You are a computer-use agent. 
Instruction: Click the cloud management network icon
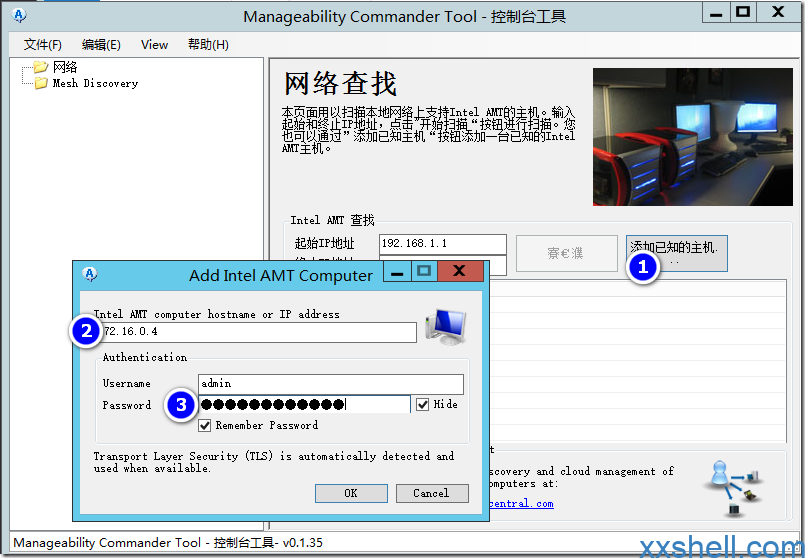(x=735, y=488)
